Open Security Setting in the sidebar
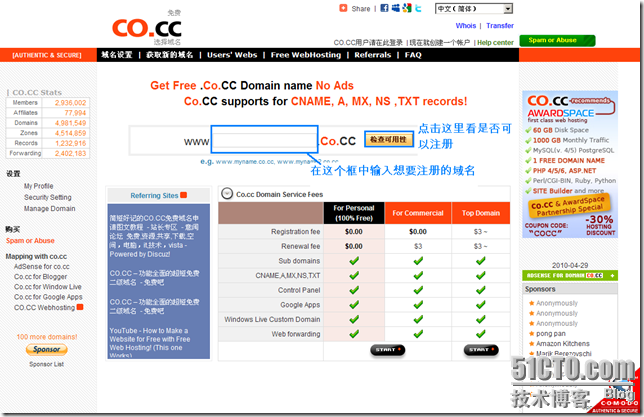The height and width of the screenshot is (417, 644). pyautogui.click(x=47, y=197)
